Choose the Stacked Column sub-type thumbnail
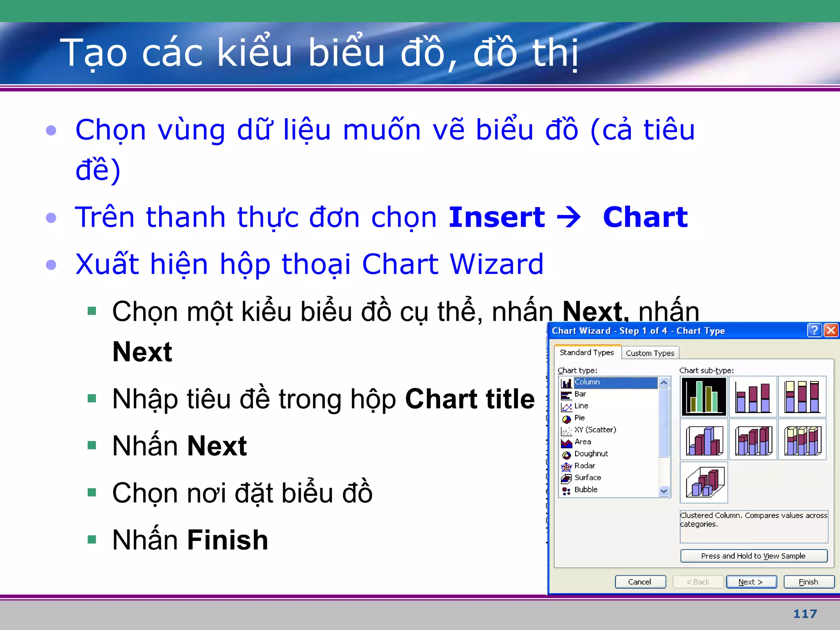Viewport: 840px width, 630px height. [x=753, y=397]
